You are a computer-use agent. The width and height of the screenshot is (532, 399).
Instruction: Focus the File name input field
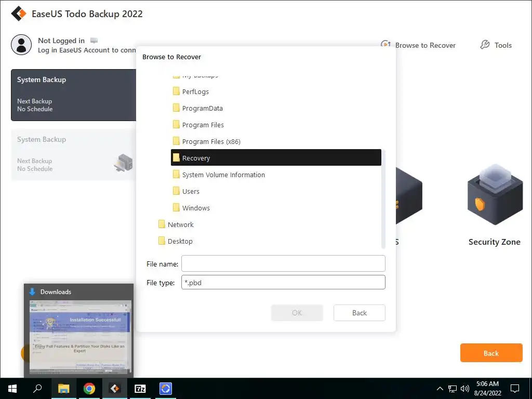click(283, 263)
